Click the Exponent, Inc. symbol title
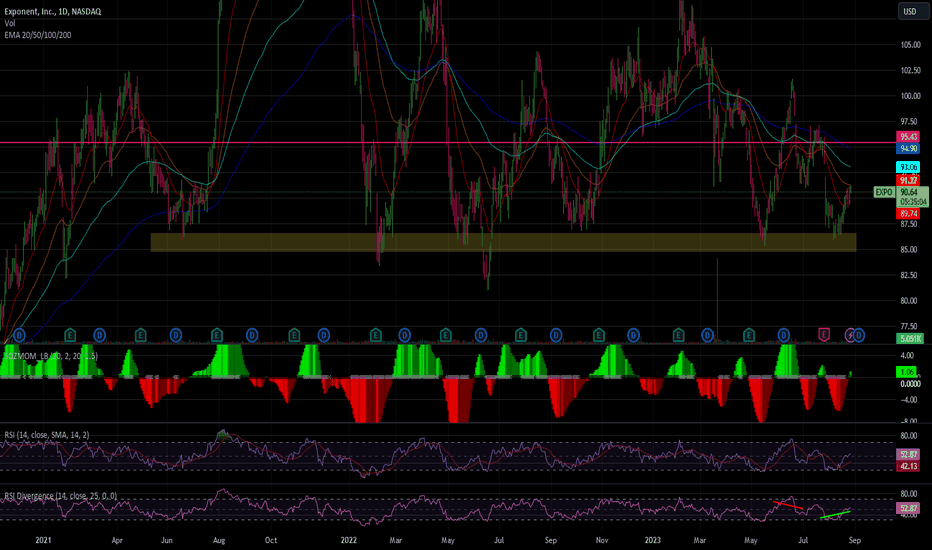The height and width of the screenshot is (550, 932). [x=52, y=11]
